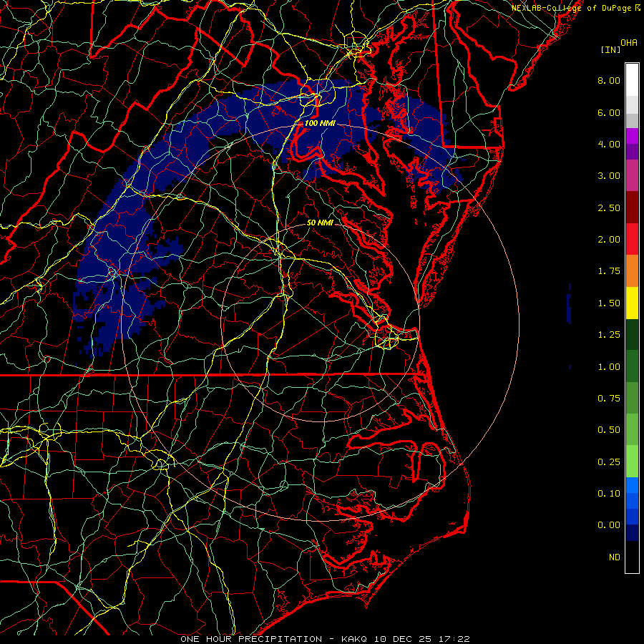Screen dimensions: 644x644
Task: Click the 3.00 scale value
Action: coord(609,176)
